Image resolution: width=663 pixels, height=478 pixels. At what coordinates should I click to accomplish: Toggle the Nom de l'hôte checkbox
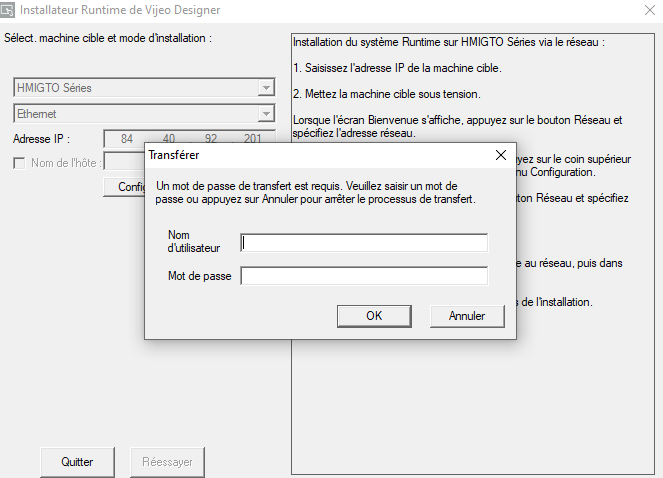coord(21,163)
